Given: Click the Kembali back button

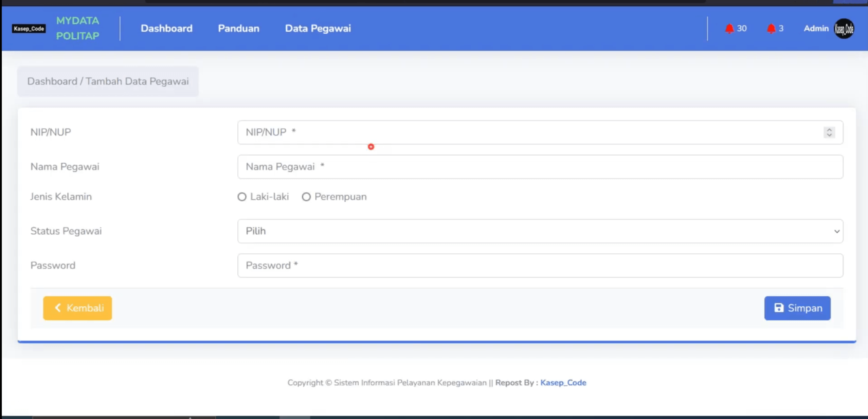Looking at the screenshot, I should (77, 308).
